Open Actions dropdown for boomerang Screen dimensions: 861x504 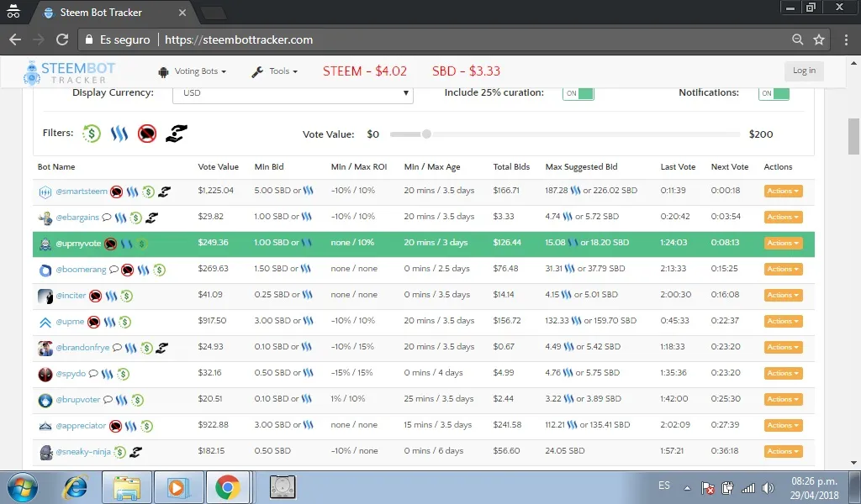coord(783,270)
